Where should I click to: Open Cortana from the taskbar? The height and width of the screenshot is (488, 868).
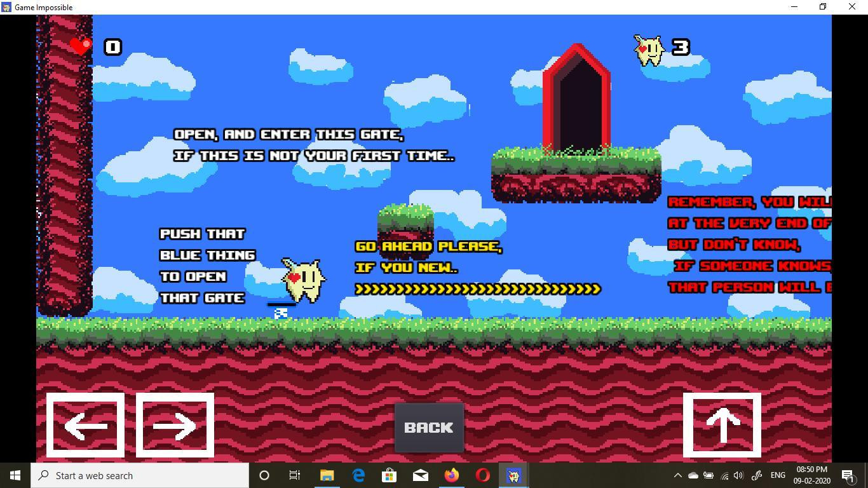coord(264,475)
